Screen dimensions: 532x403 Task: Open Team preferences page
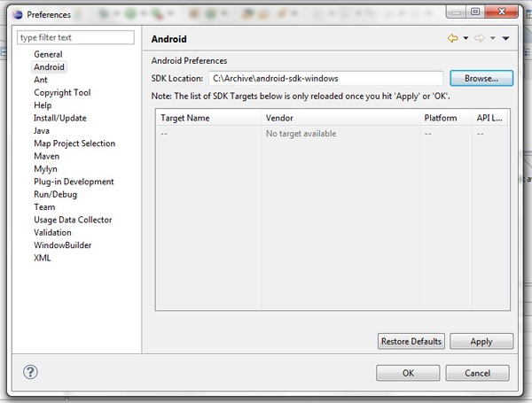[x=44, y=207]
